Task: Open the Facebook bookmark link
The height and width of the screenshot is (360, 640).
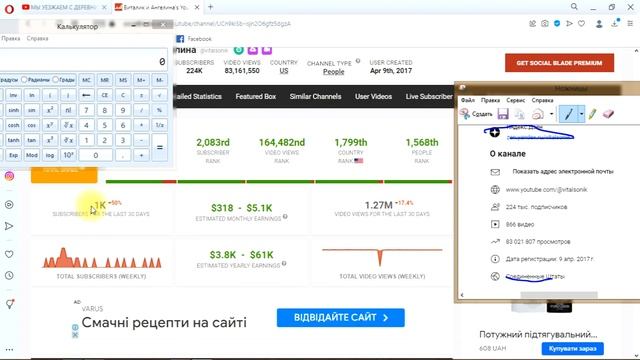Action: (x=194, y=39)
